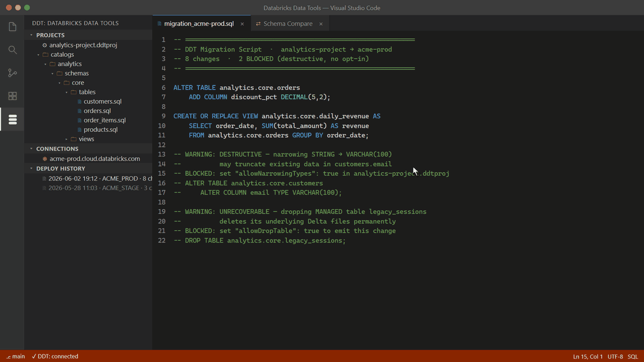Click file icon next to orders.sql

[x=80, y=111]
